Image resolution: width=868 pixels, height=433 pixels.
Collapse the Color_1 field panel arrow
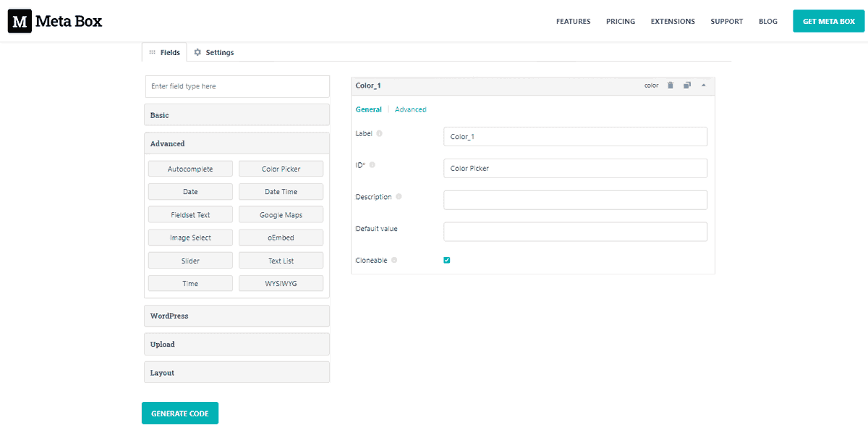coord(704,85)
